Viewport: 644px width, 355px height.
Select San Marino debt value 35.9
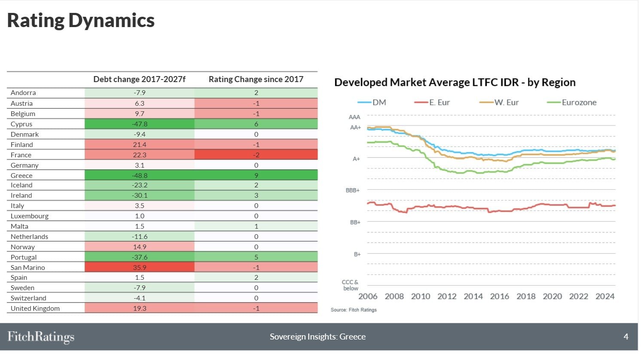[139, 267]
